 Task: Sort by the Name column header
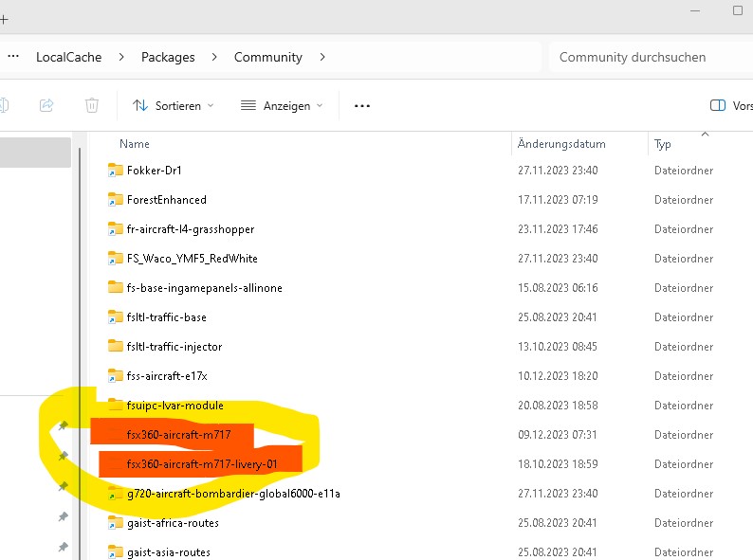135,144
